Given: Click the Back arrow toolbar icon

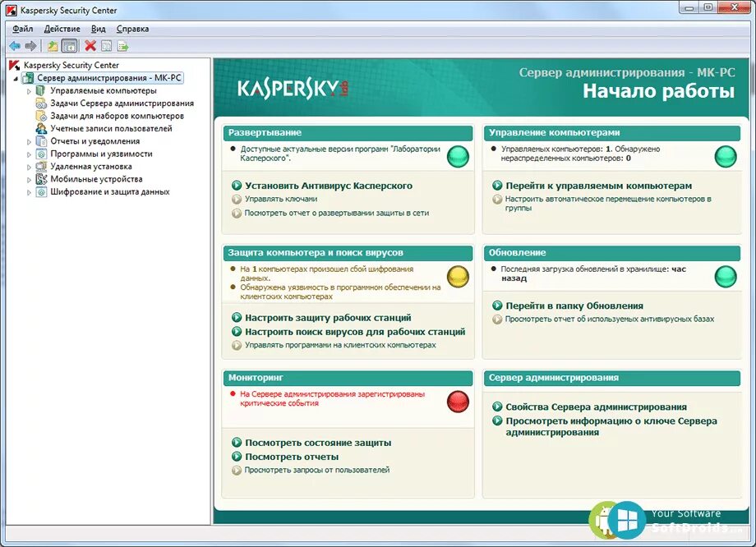Looking at the screenshot, I should tap(15, 46).
